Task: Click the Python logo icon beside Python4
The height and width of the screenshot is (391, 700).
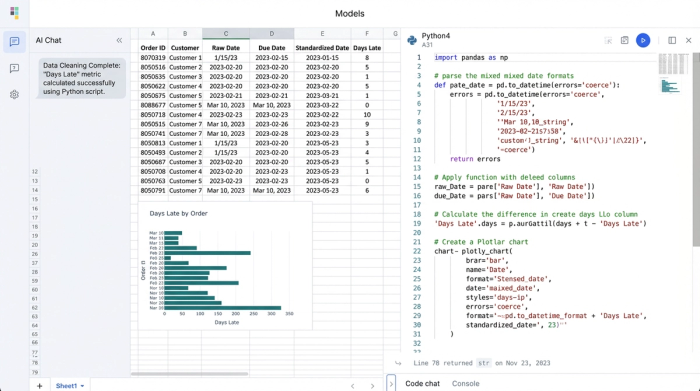Action: (x=412, y=40)
